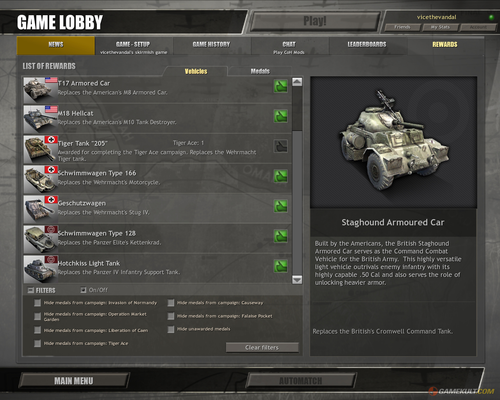This screenshot has height=400, width=500.
Task: Toggle thumbs-up for T17 Armored Car
Action: tap(281, 86)
